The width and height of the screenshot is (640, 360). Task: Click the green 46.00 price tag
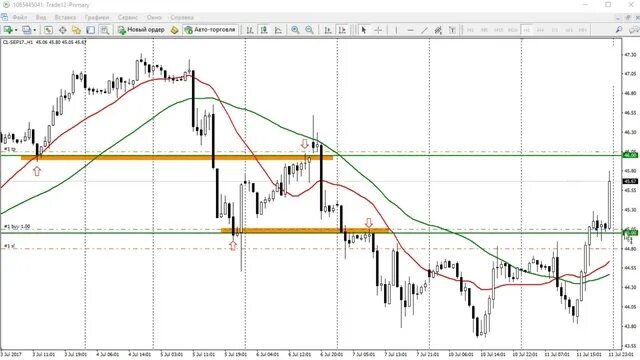tap(631, 155)
